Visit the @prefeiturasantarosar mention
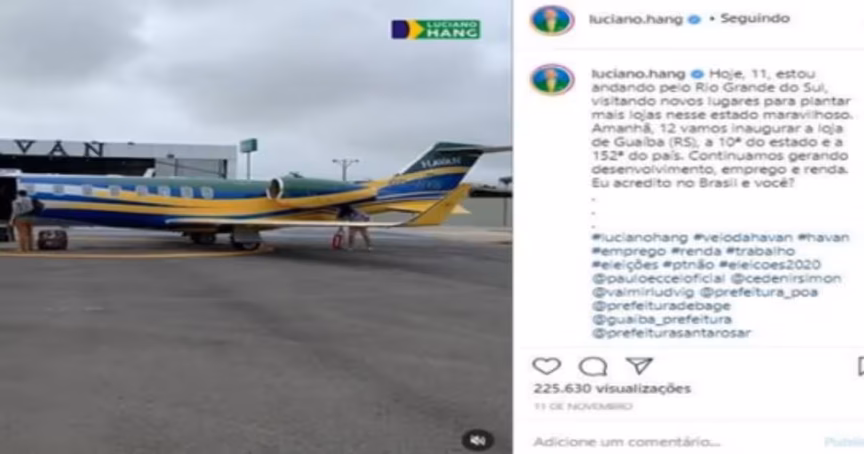Image resolution: width=864 pixels, height=454 pixels. [x=671, y=333]
